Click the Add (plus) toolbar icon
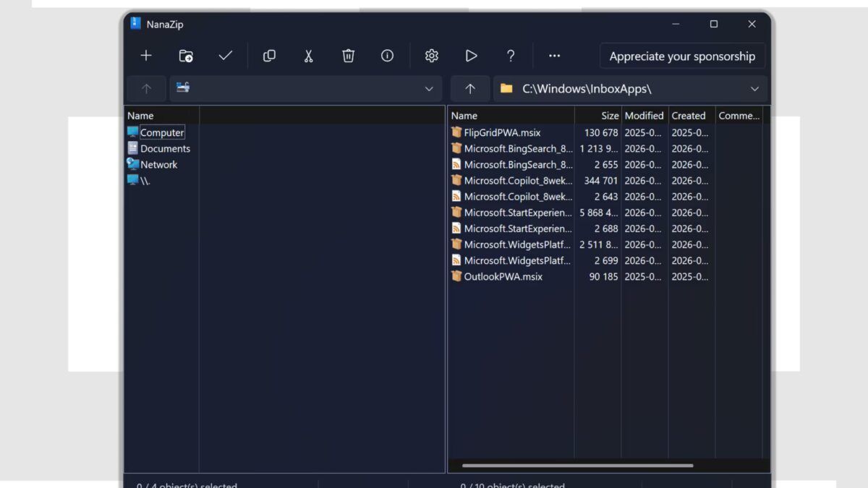 pyautogui.click(x=146, y=56)
